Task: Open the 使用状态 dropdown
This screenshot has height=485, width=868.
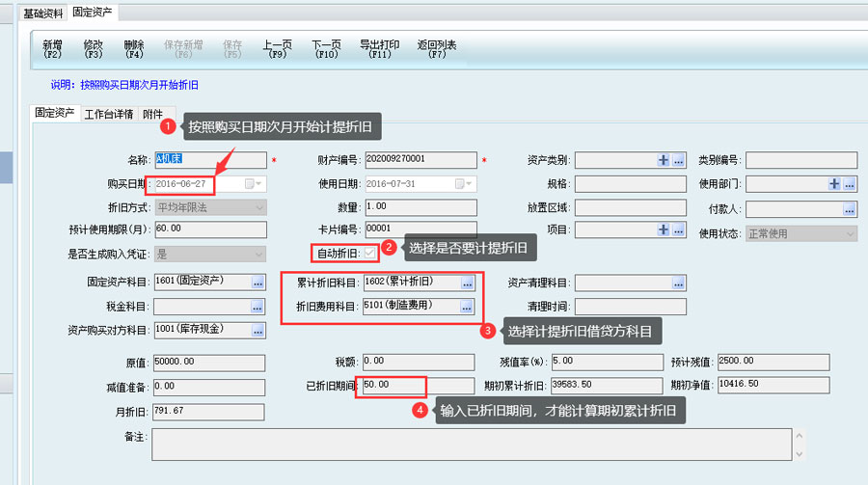Action: pyautogui.click(x=850, y=233)
